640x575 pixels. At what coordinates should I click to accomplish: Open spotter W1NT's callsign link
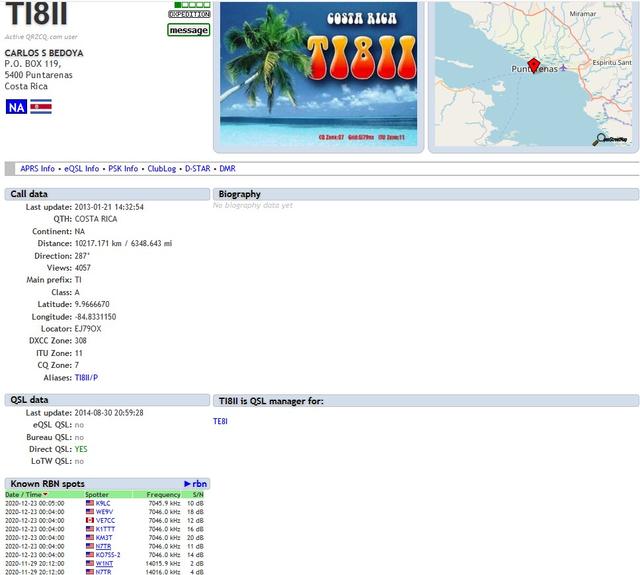[x=104, y=563]
